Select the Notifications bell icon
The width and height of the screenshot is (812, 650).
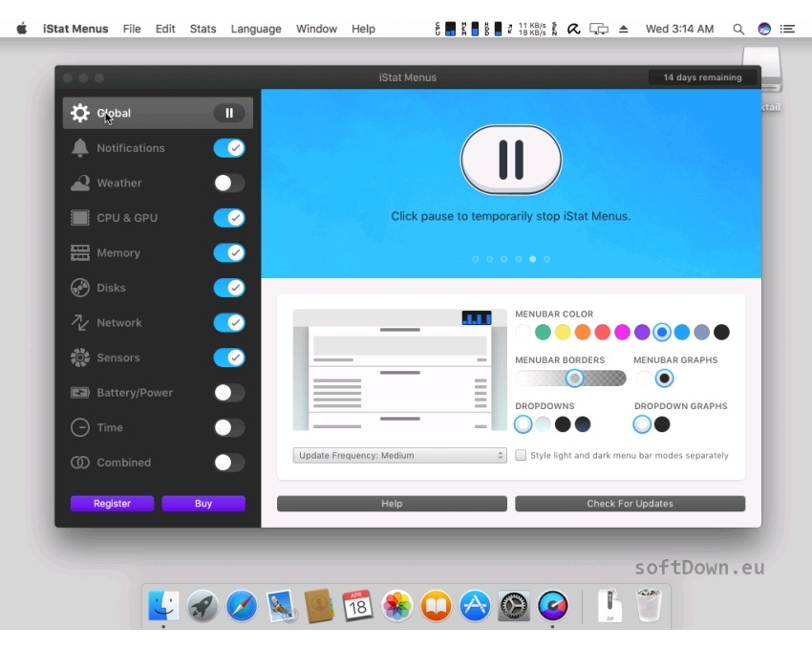tap(79, 148)
